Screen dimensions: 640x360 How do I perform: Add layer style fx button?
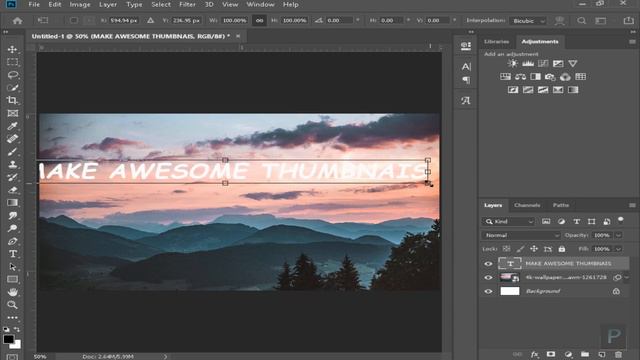click(x=534, y=354)
